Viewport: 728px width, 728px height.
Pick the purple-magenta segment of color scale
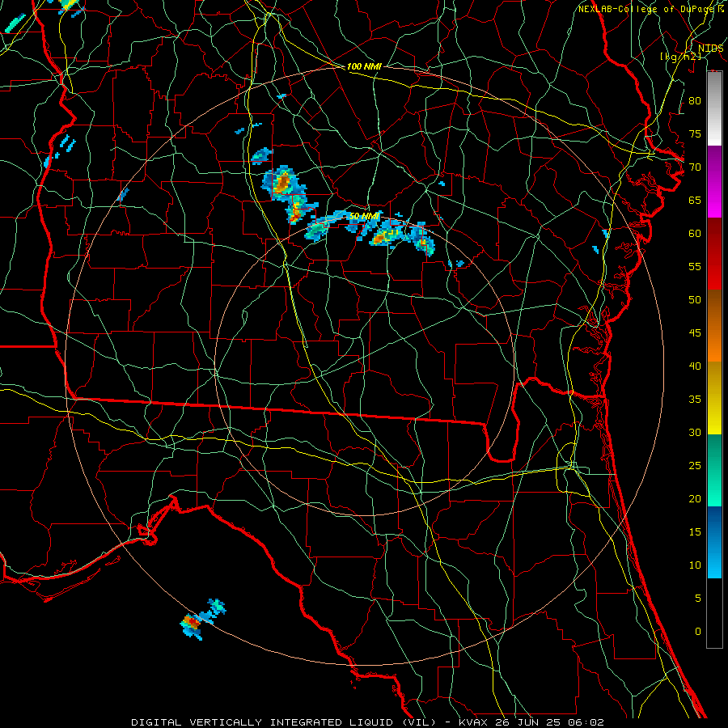pos(714,181)
